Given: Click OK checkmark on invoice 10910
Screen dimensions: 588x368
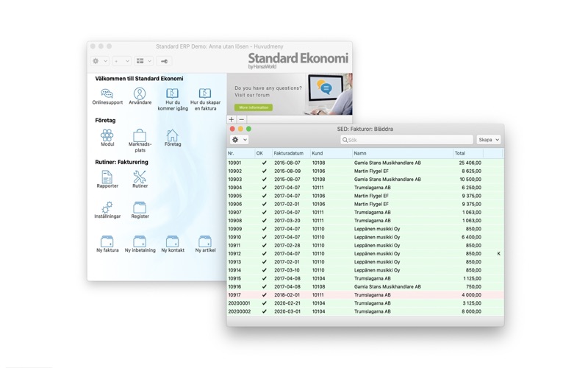Looking at the screenshot, I should point(264,237).
